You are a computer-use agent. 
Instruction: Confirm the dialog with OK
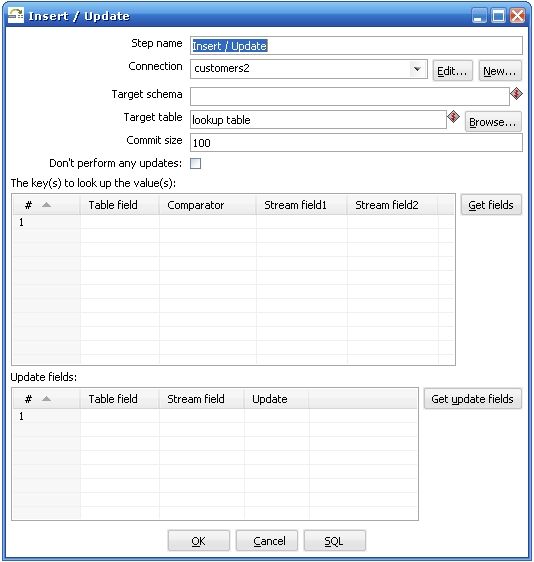(199, 540)
